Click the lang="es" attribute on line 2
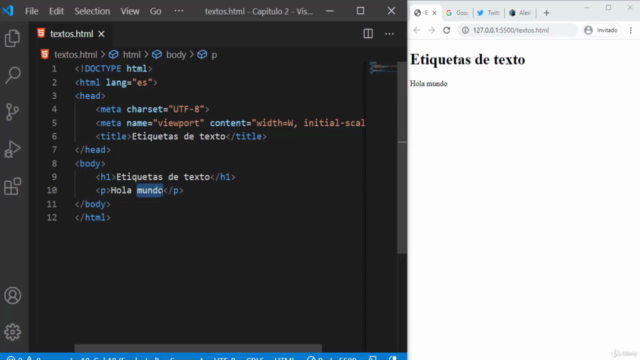Viewport: 640px width, 360px height. click(x=129, y=82)
